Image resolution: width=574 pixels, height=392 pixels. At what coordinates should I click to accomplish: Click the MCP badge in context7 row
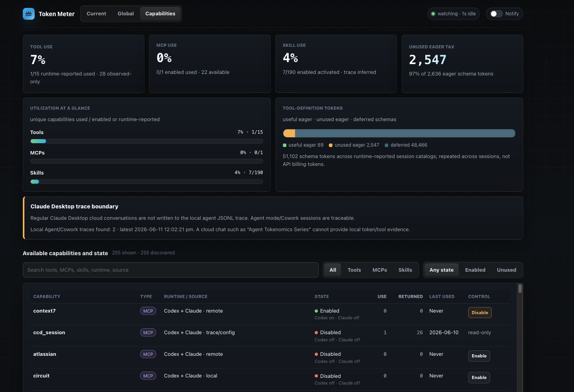(148, 311)
